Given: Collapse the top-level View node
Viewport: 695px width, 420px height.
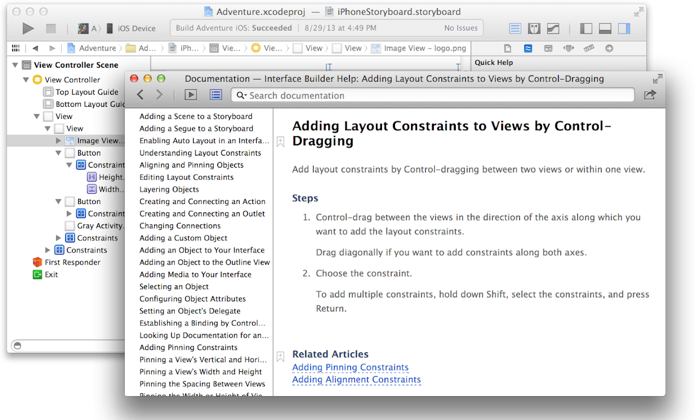Looking at the screenshot, I should 37,117.
